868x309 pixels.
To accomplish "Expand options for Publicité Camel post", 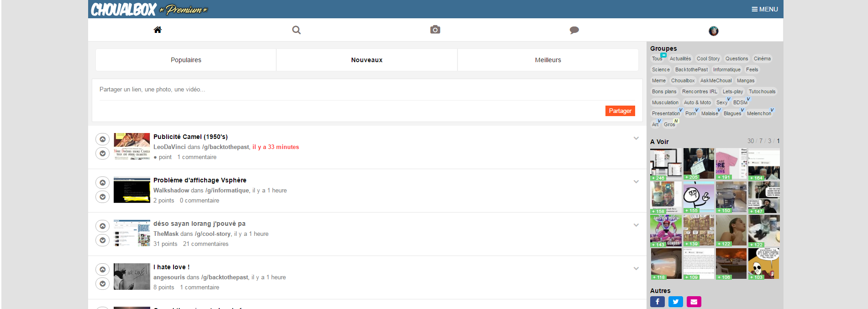I will click(636, 138).
